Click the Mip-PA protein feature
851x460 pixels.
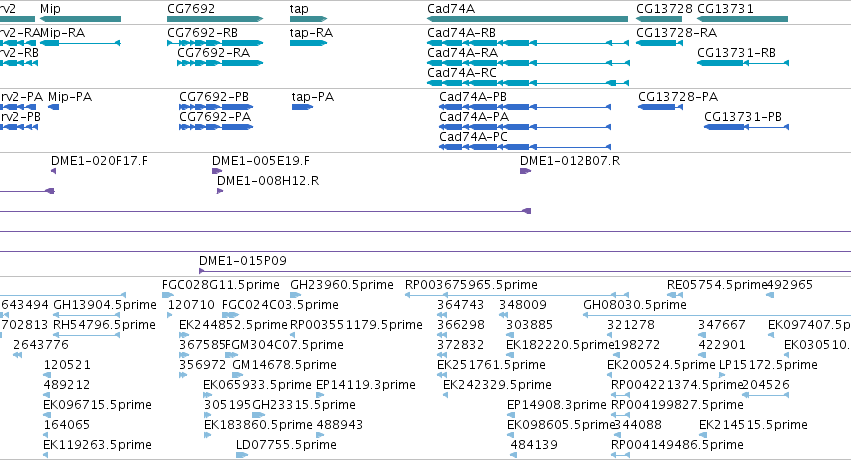click(54, 107)
